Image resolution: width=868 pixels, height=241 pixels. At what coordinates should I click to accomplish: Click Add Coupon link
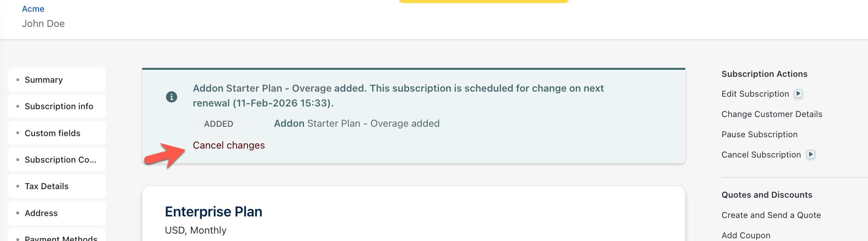click(x=746, y=236)
